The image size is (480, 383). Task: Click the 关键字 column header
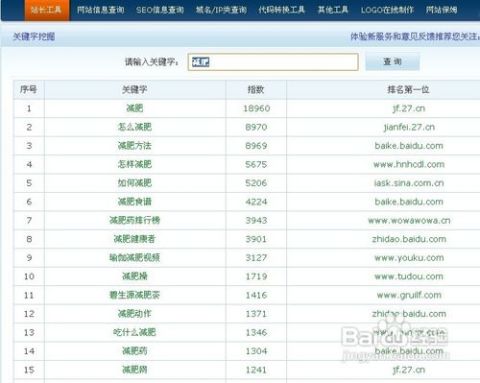(x=135, y=89)
